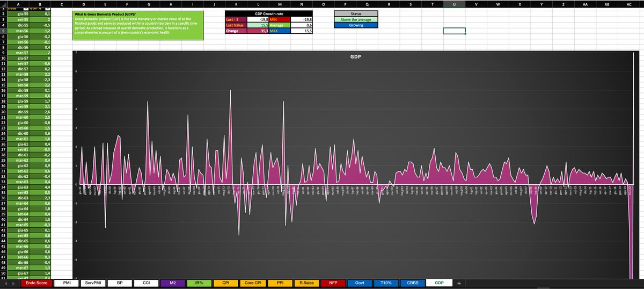The width and height of the screenshot is (644, 289).
Task: Click the next sheet navigation arrow
Action: tap(13, 283)
